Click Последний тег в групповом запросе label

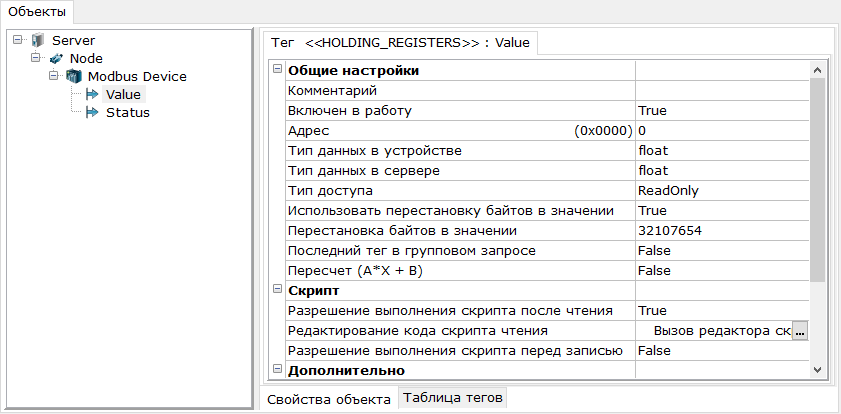(x=412, y=250)
